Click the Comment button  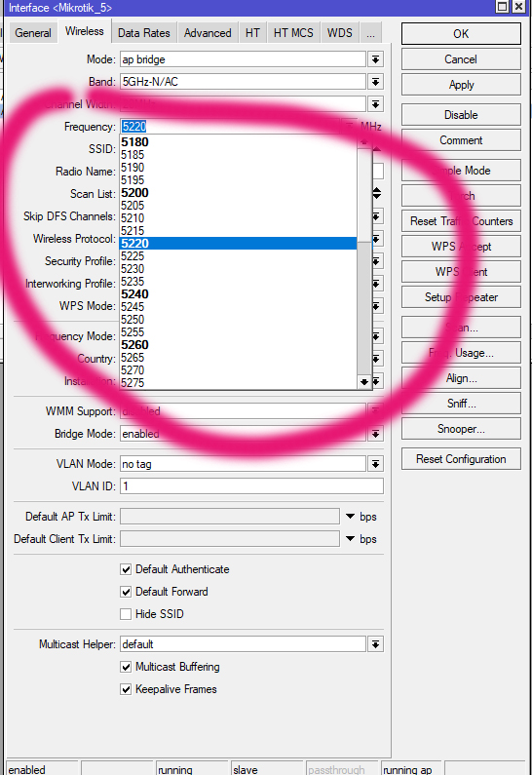click(x=461, y=140)
